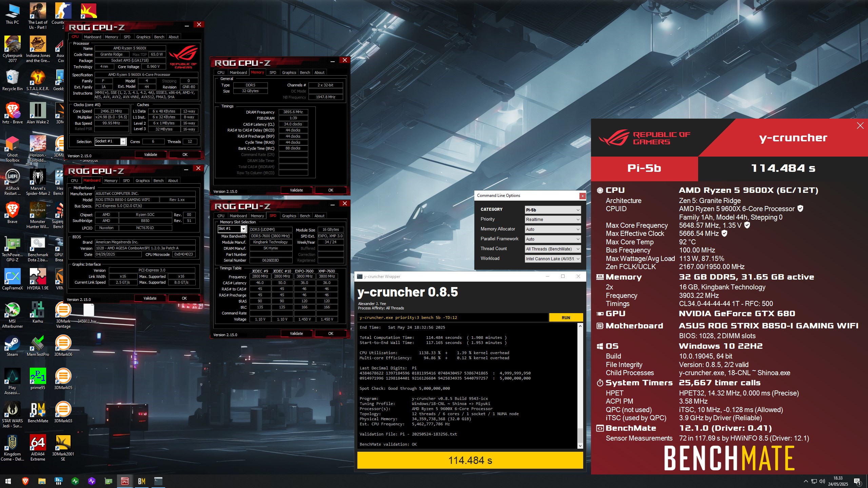This screenshot has height=488, width=868.
Task: Click BenchMate BM icon in taskbar
Action: click(x=142, y=481)
